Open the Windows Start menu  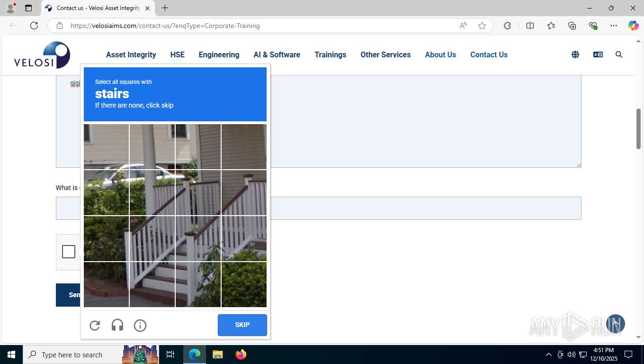tap(11, 355)
